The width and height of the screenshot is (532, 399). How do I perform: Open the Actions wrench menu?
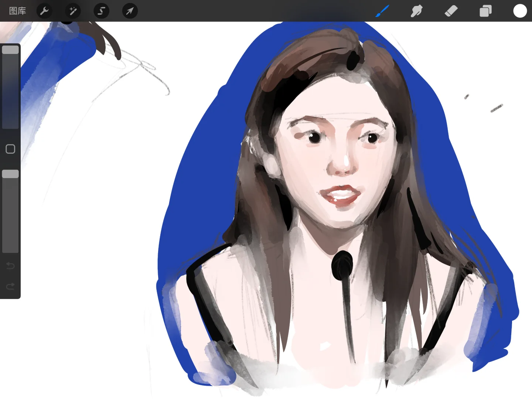(x=44, y=11)
